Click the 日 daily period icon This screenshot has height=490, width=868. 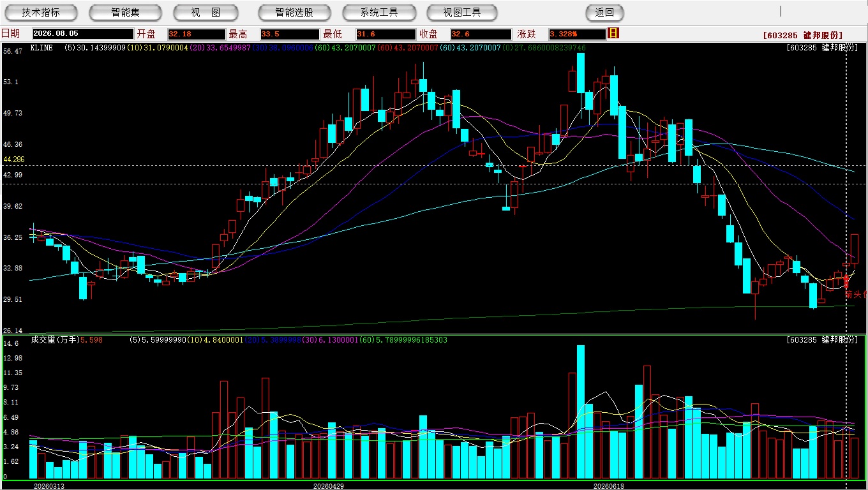[x=613, y=33]
